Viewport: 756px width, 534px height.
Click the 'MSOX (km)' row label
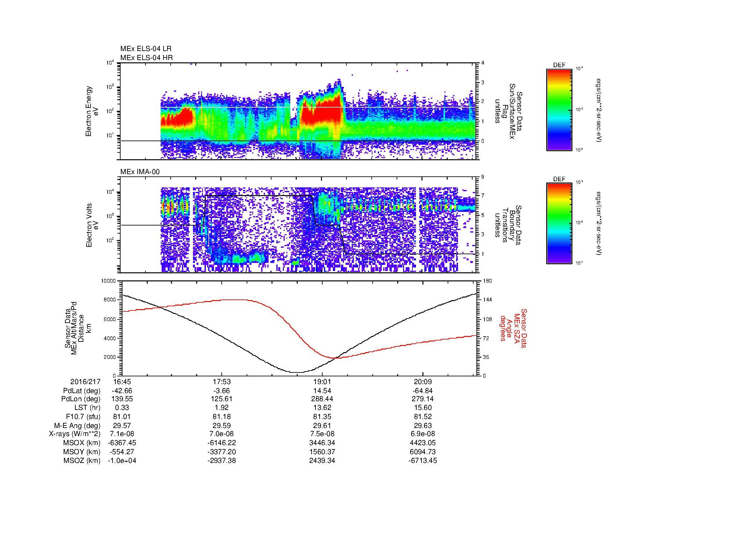click(82, 443)
